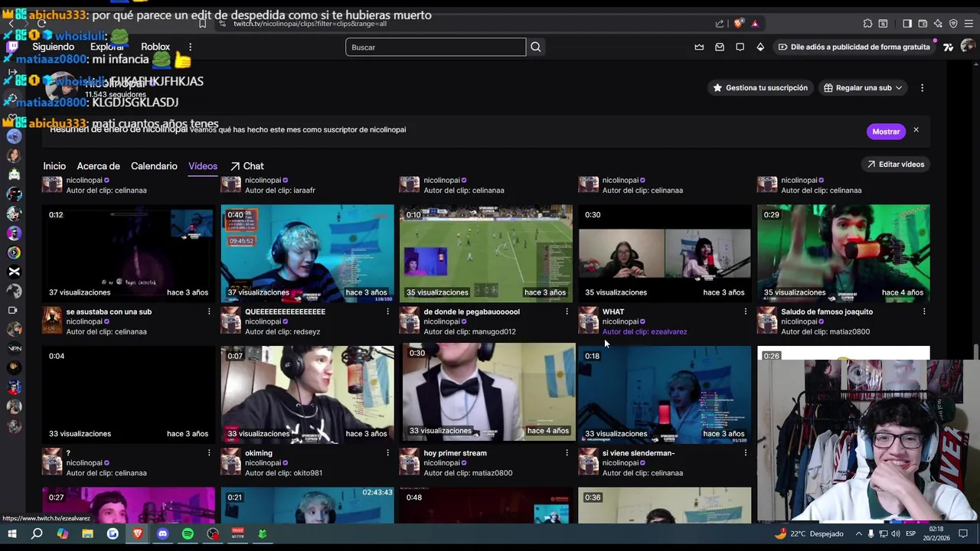Image resolution: width=980 pixels, height=551 pixels.
Task: Open options for clip 'se asustaba con una sub'
Action: click(209, 311)
